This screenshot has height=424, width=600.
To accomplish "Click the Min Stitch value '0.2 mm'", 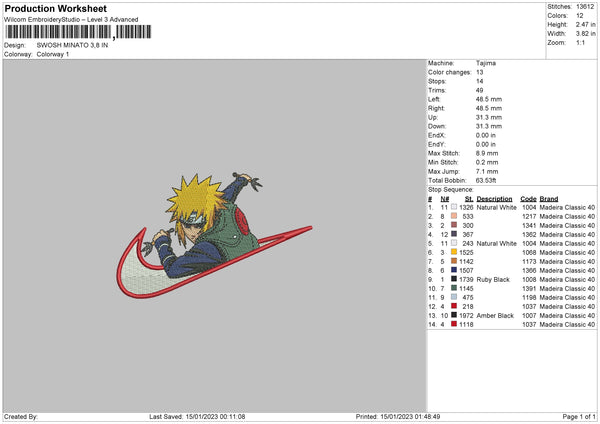I will pyautogui.click(x=487, y=162).
